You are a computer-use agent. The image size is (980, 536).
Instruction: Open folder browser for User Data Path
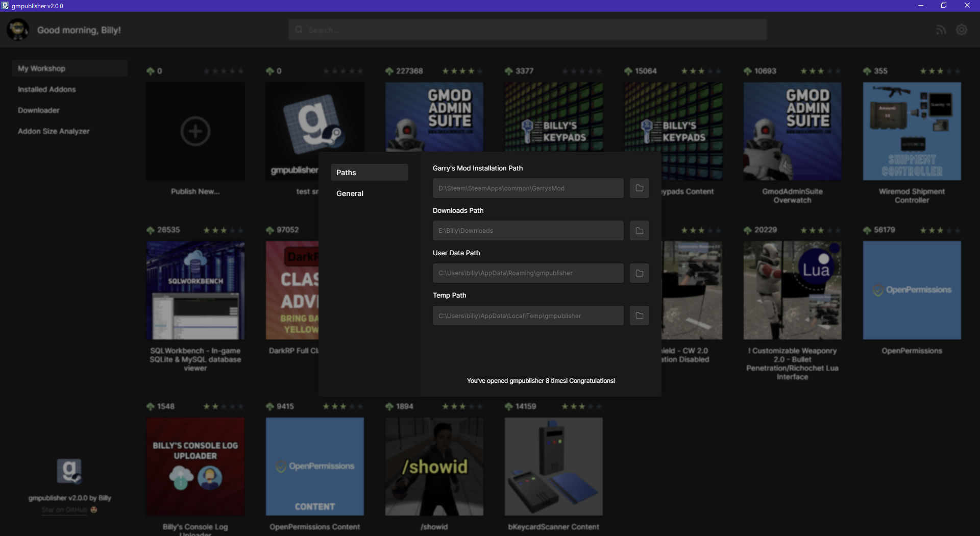(x=639, y=273)
